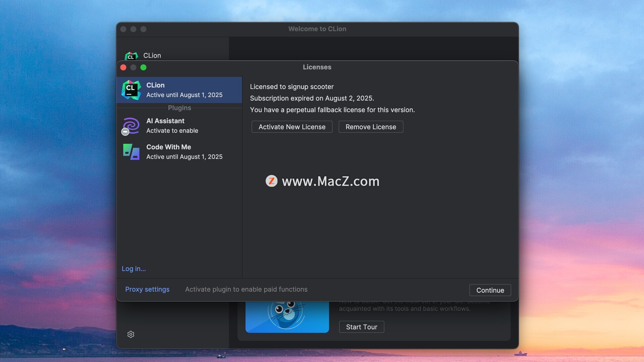The width and height of the screenshot is (644, 362).
Task: Select Code With Me plugin entry
Action: pyautogui.click(x=179, y=152)
